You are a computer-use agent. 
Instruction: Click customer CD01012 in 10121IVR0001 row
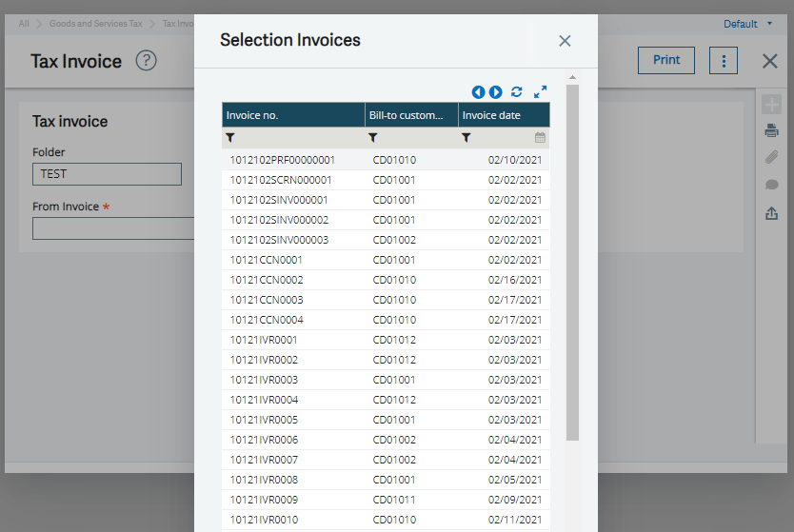[x=394, y=340]
